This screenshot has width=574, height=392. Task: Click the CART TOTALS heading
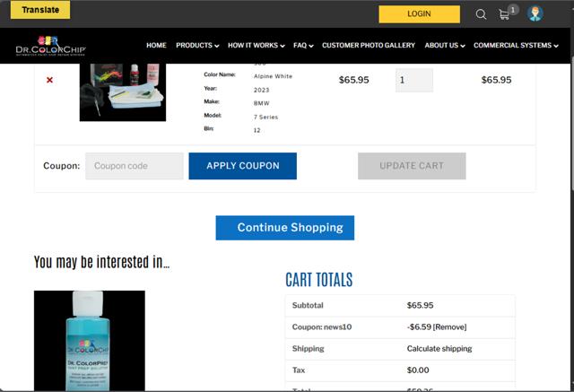319,280
